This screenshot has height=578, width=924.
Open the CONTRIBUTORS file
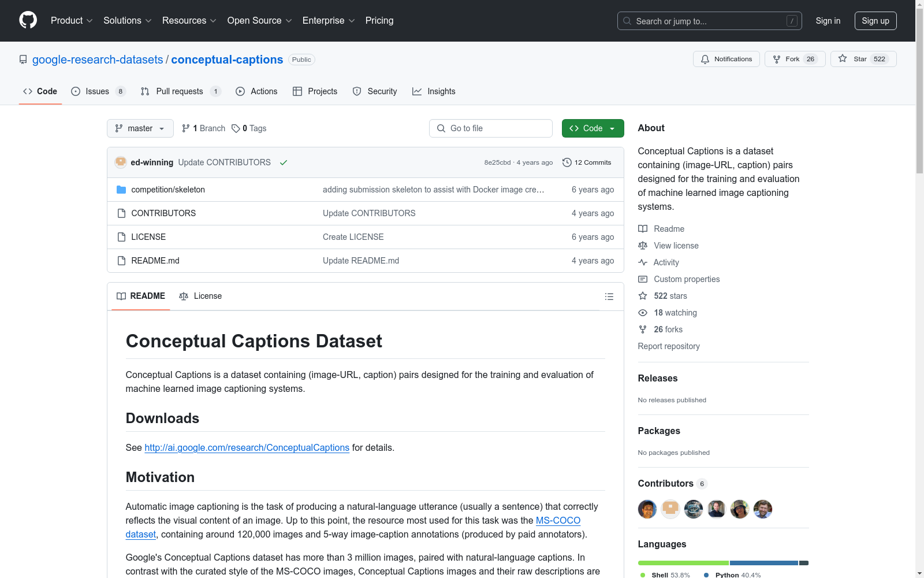163,213
